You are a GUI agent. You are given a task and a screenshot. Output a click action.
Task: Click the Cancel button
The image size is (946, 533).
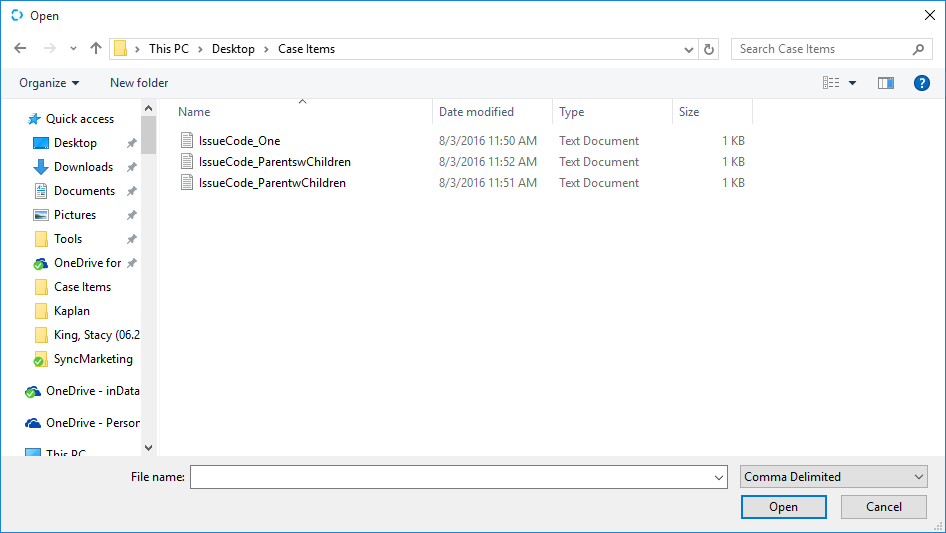coord(884,507)
